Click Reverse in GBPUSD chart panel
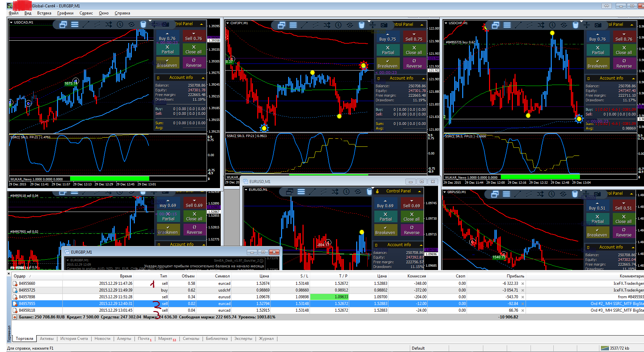Image resolution: width=644 pixels, height=352 pixels. coord(624,233)
